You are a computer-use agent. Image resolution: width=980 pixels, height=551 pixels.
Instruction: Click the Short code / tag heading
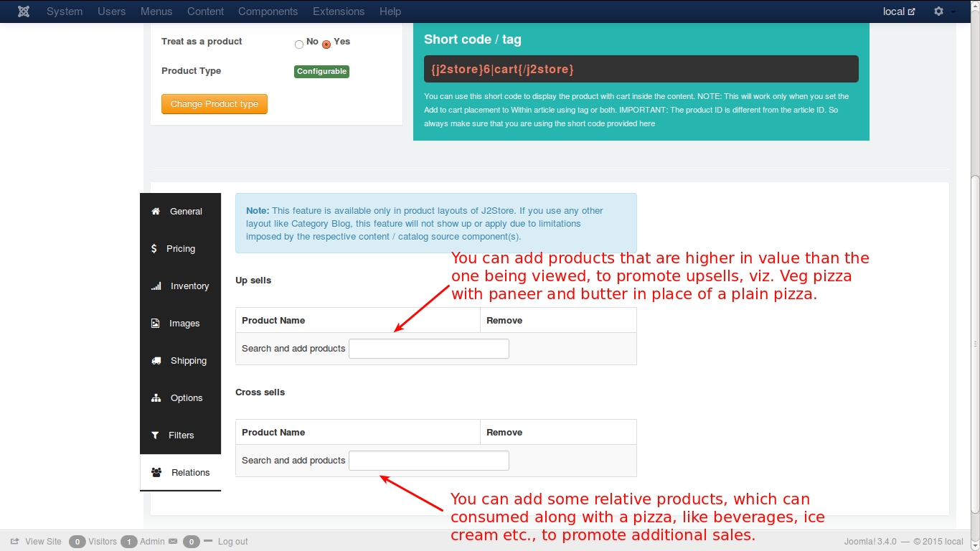(473, 39)
